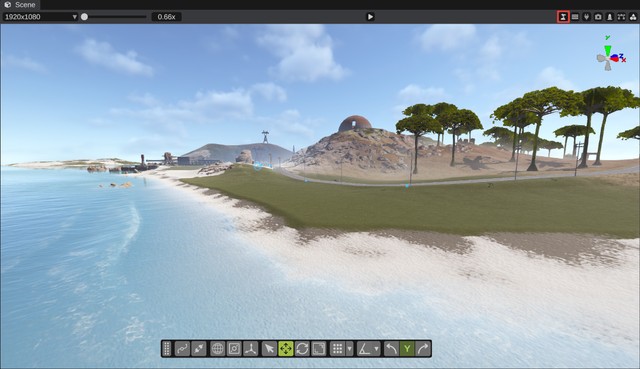Click the camera icon in top toolbar

point(598,17)
